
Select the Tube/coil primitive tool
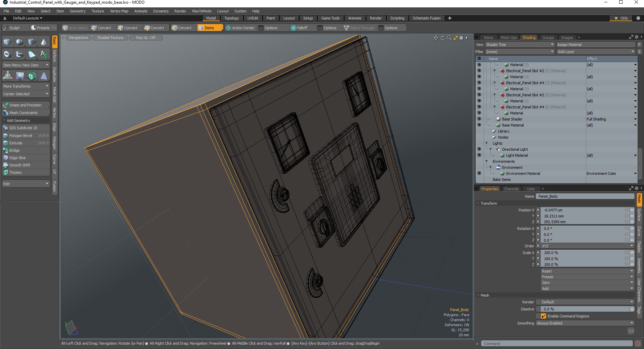19,54
